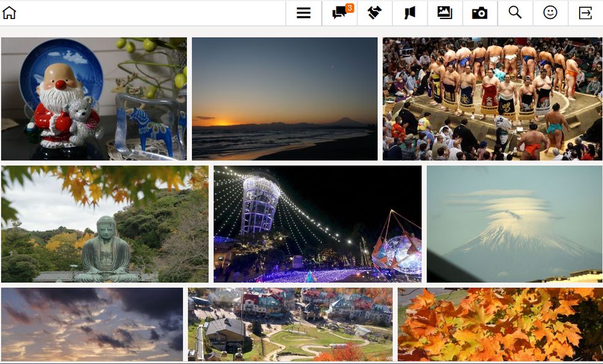Open the aerial village photo
This screenshot has height=364, width=603.
click(290, 324)
